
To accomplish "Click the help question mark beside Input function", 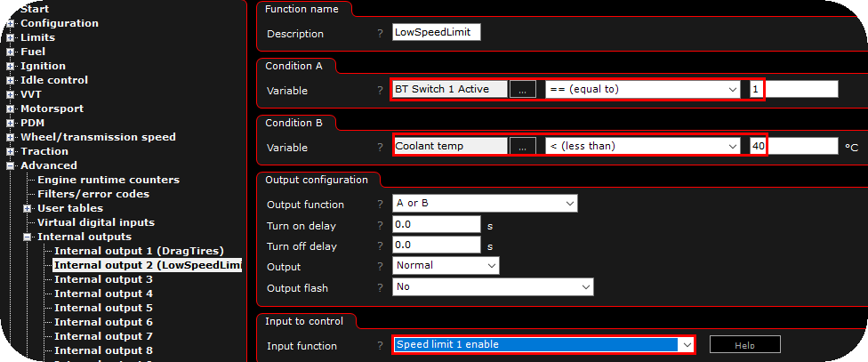I will tap(381, 346).
